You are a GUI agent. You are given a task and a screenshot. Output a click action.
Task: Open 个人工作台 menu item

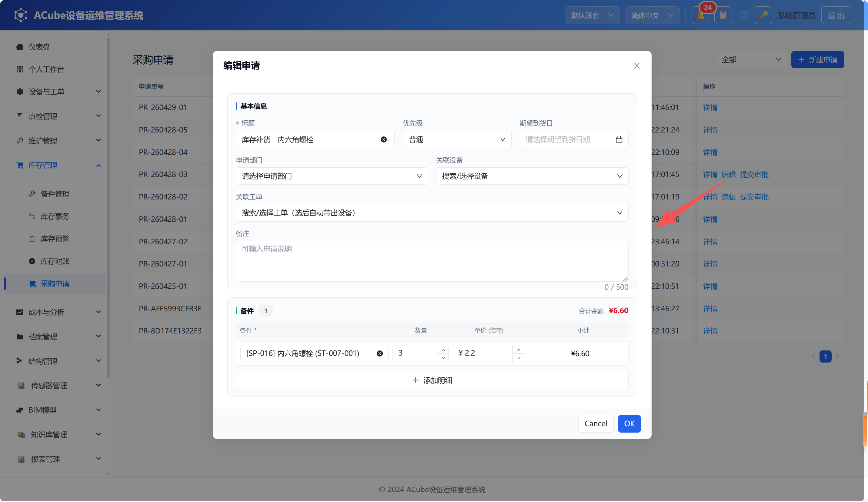(55, 69)
